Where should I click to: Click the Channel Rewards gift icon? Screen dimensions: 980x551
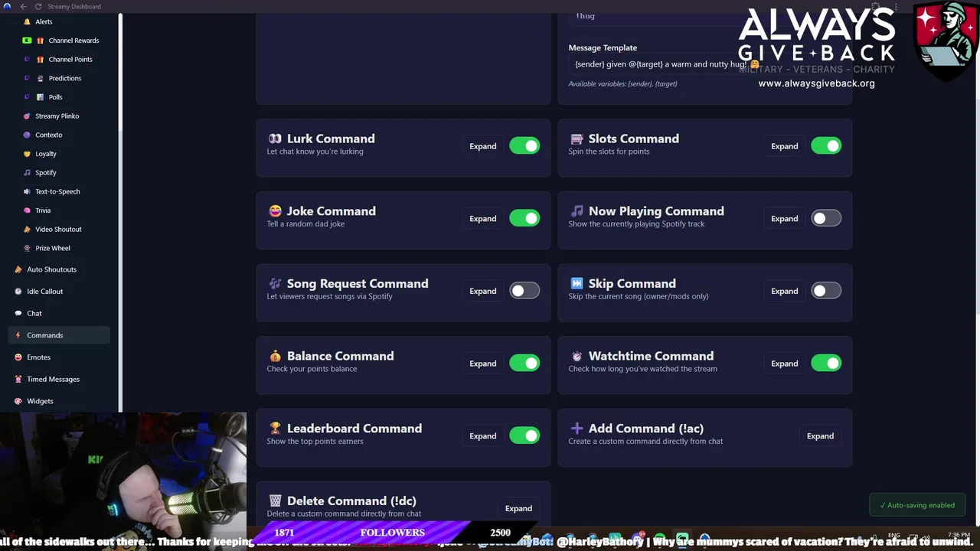[41, 41]
